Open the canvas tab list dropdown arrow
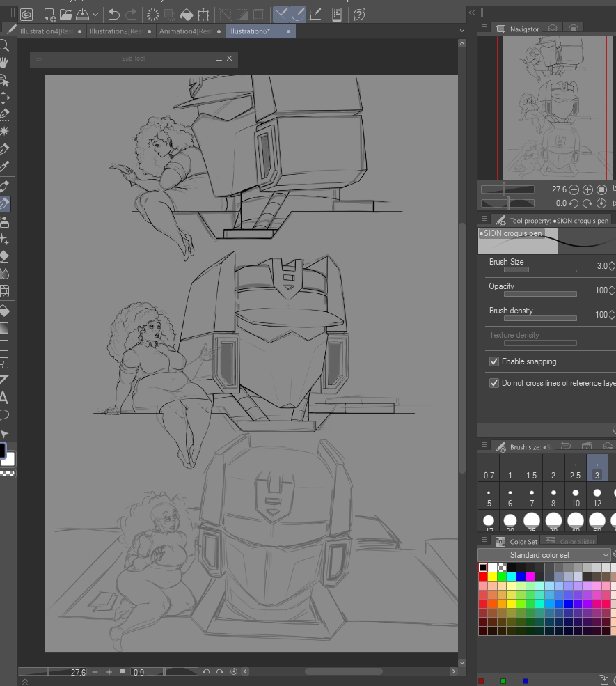 (x=462, y=31)
